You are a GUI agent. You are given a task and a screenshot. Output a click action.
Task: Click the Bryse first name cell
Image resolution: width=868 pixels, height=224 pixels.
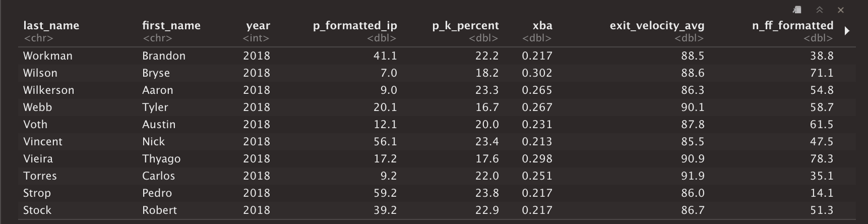pos(156,73)
